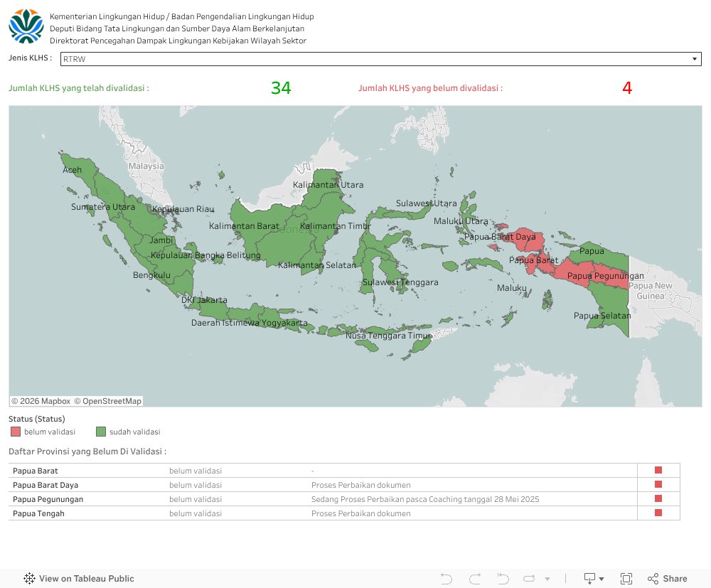Click the Undo arrow in the toolbar
Image resolution: width=711 pixels, height=588 pixels.
point(447,579)
